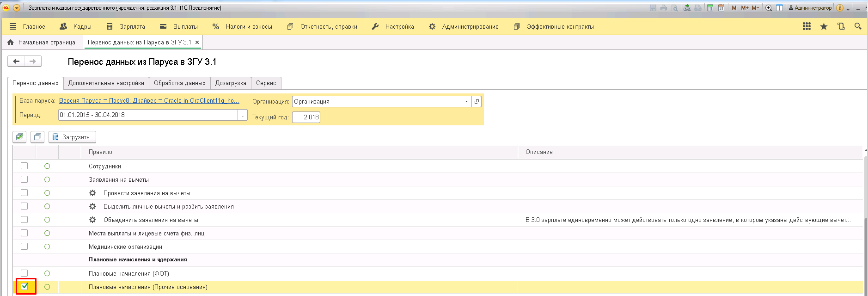
Task: Open the info icon dropdown arrow
Action: pos(848,8)
